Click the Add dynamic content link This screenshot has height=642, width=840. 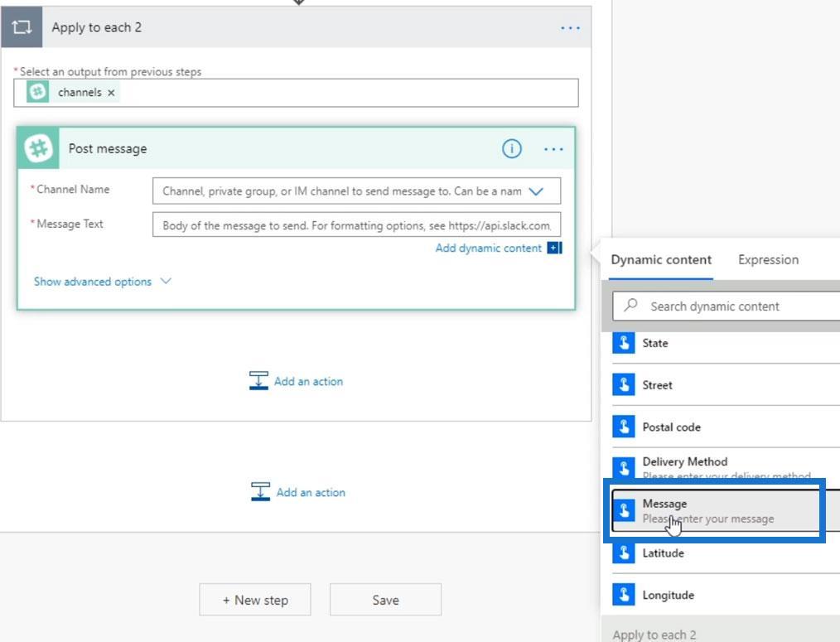pos(488,249)
